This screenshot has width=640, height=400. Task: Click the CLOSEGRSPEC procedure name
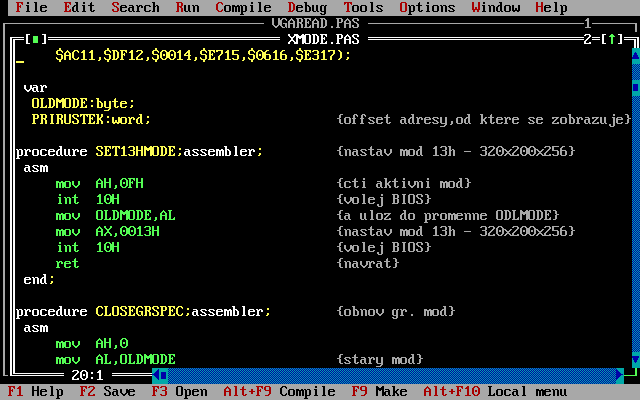tap(140, 311)
